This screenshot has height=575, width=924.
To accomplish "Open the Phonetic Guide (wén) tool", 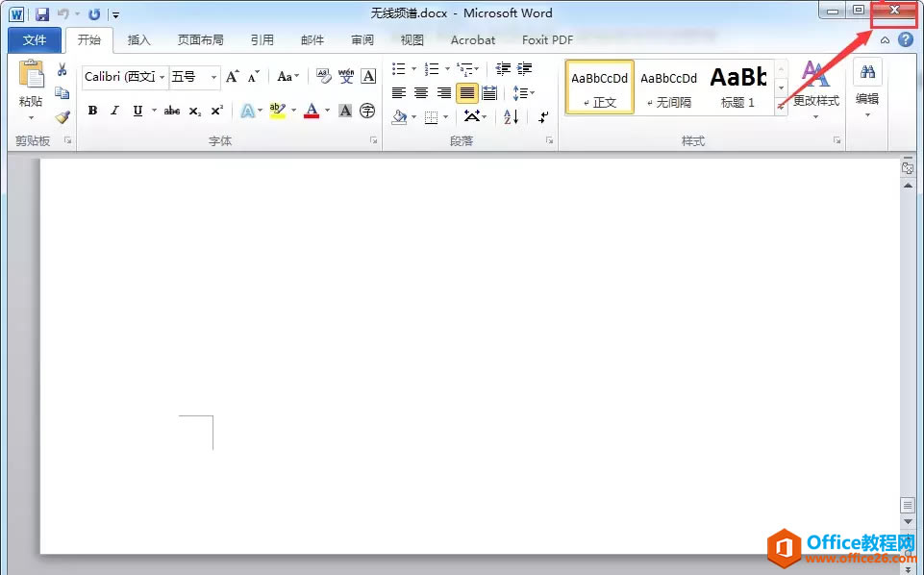I will click(x=346, y=76).
